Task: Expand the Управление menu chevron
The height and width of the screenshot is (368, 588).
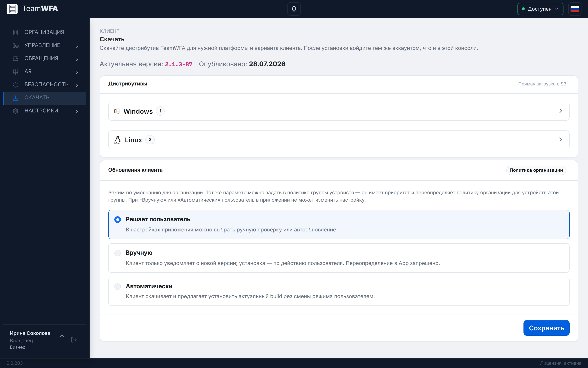Action: pos(77,46)
